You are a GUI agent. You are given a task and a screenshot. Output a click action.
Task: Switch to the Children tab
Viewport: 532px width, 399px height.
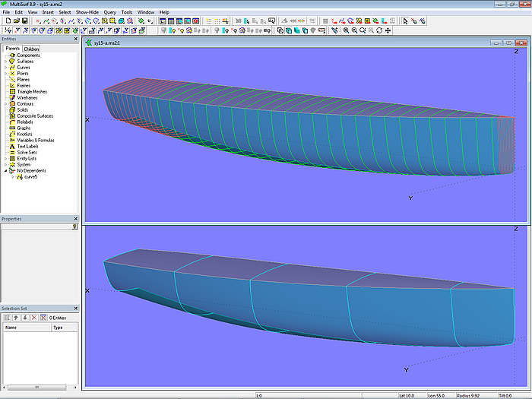[32, 49]
